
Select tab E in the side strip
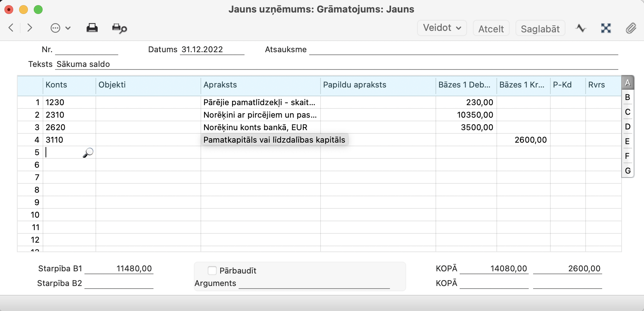627,142
